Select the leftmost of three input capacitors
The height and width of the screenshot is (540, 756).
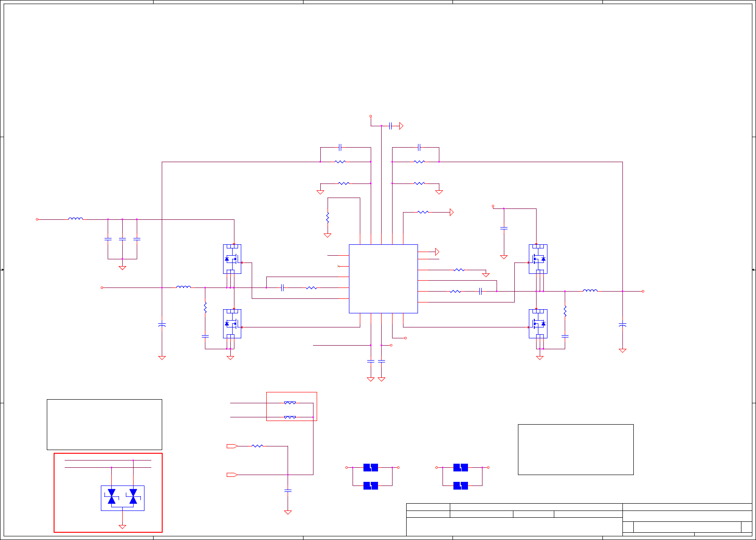point(108,238)
